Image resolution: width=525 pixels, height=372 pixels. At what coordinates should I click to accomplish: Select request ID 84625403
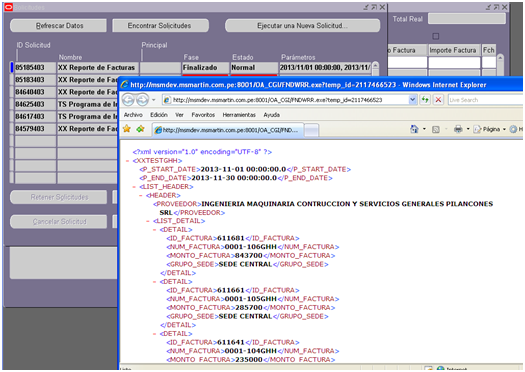(35, 104)
